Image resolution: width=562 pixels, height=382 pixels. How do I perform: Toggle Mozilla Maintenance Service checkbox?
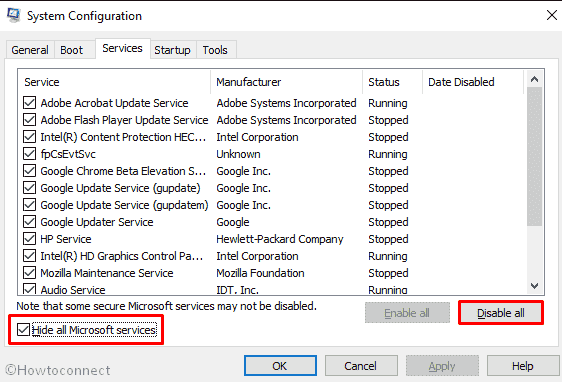tap(29, 273)
